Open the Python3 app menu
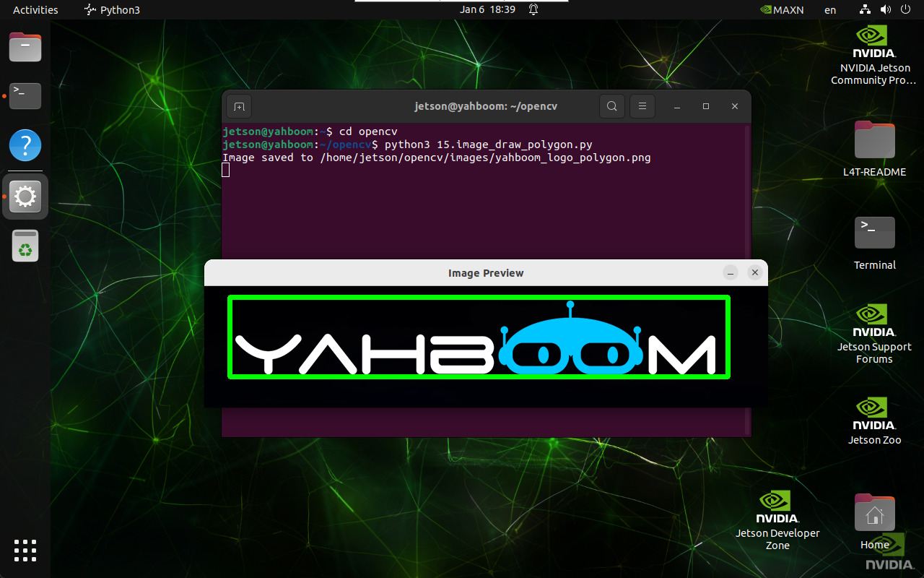 112,10
